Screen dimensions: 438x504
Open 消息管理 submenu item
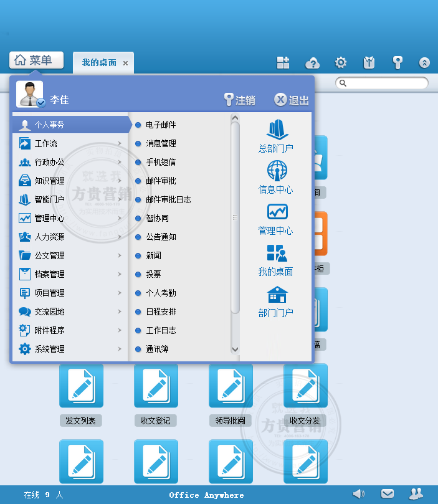pos(161,143)
